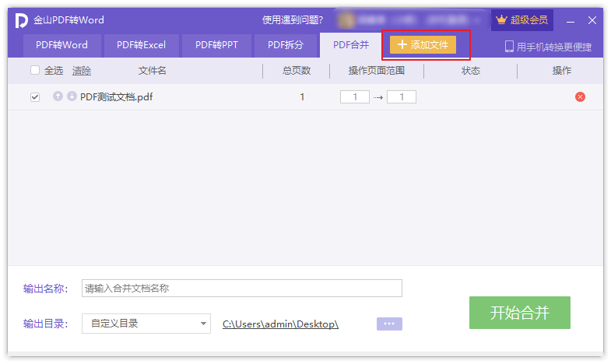
Task: Remove PDF测试文档.pdf with red delete icon
Action: tap(580, 97)
